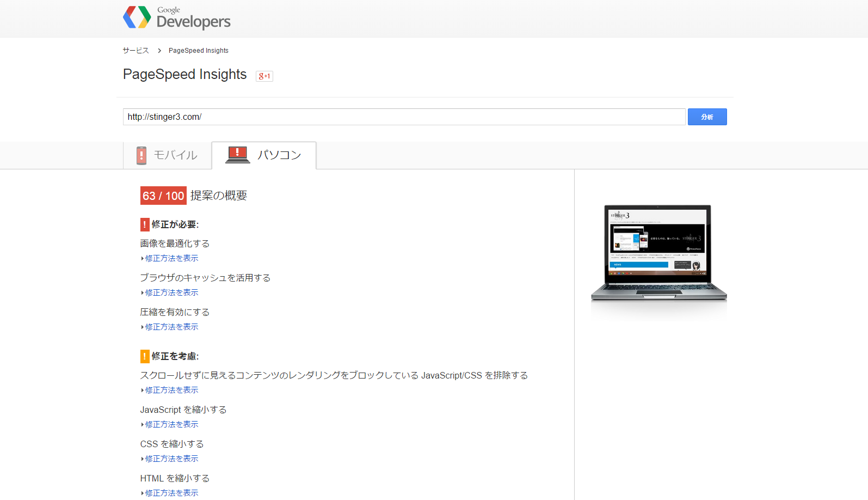Click the PageSpeed Insights breadcrumb
Image resolution: width=868 pixels, height=500 pixels.
[199, 51]
